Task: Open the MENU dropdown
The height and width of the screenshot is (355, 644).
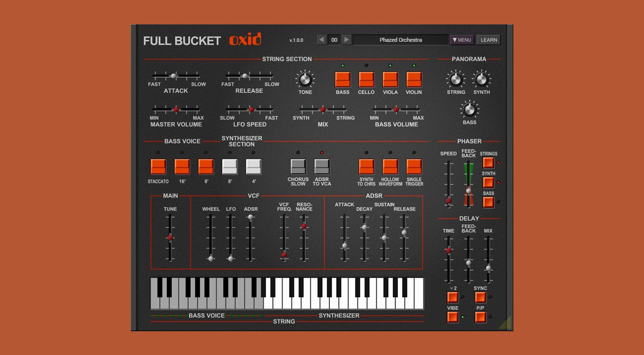Action: [x=462, y=40]
